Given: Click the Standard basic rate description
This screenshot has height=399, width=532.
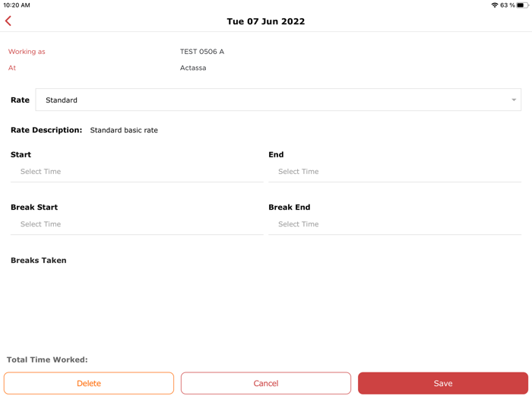Looking at the screenshot, I should click(124, 131).
